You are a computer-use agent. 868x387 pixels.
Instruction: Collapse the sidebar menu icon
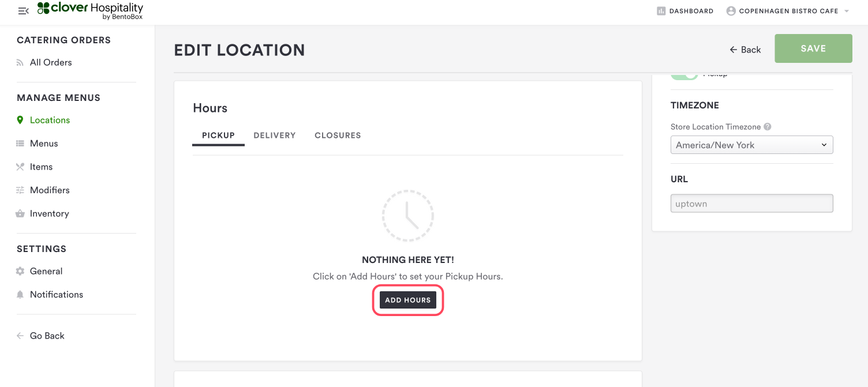(x=24, y=11)
